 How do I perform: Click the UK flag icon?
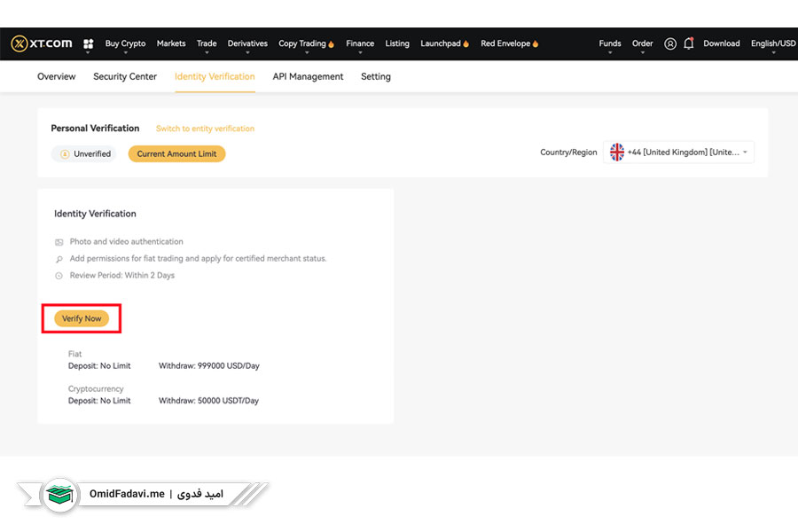point(617,153)
